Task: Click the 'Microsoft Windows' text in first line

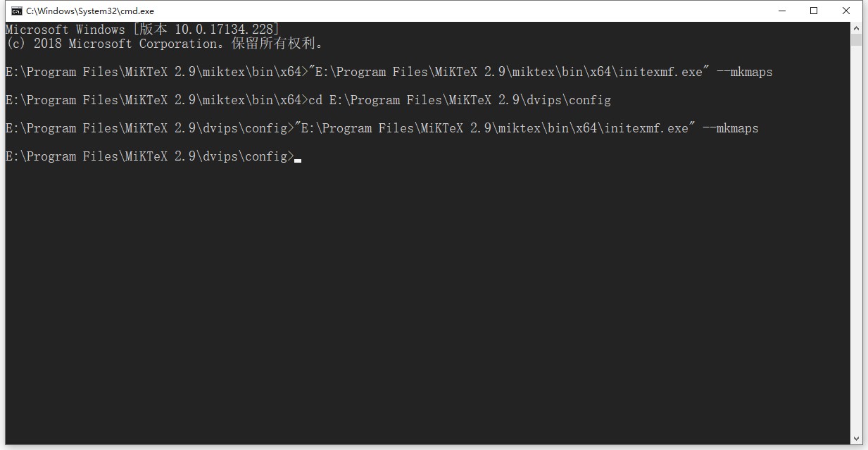Action: point(65,30)
